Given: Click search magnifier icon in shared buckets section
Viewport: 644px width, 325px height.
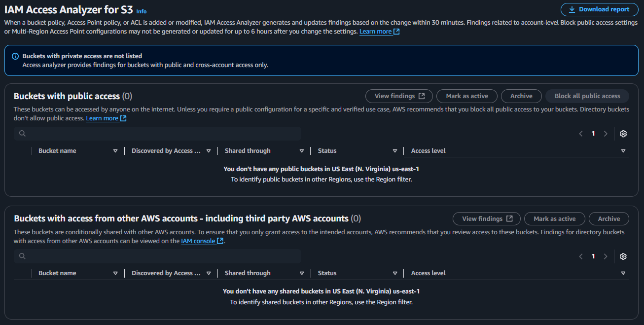Looking at the screenshot, I should coord(22,256).
